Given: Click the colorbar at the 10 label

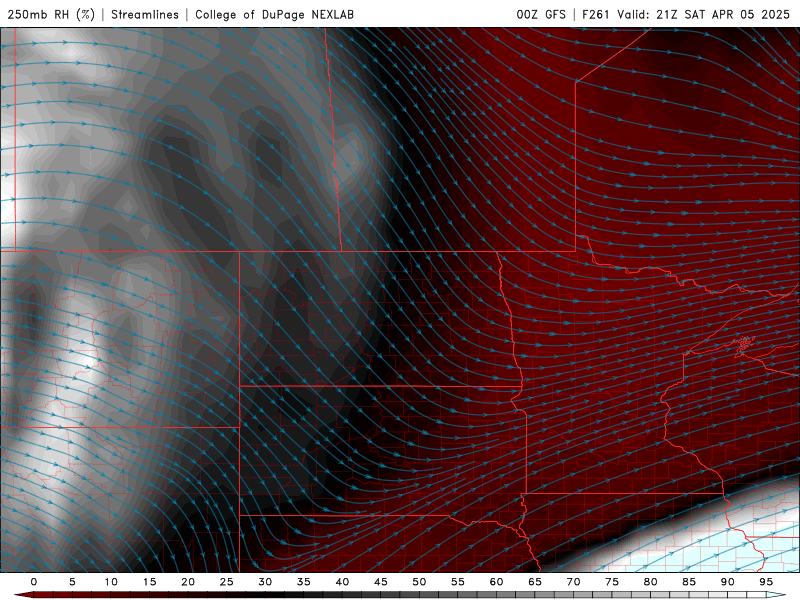Looking at the screenshot, I should pos(111,582).
